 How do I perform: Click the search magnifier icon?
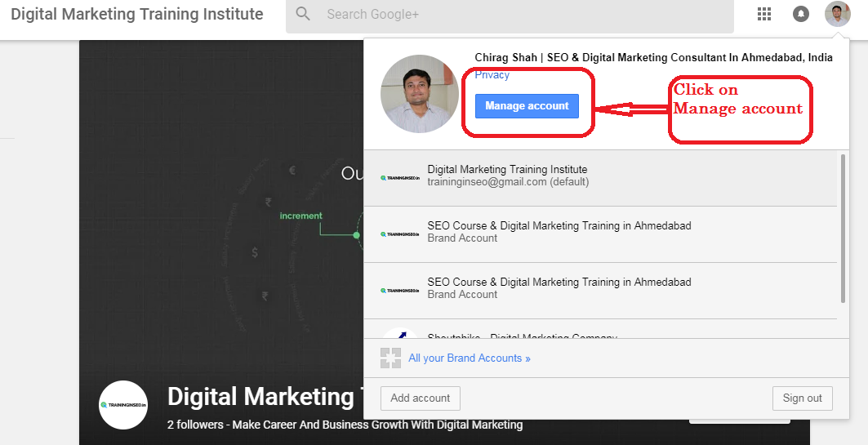[303, 13]
